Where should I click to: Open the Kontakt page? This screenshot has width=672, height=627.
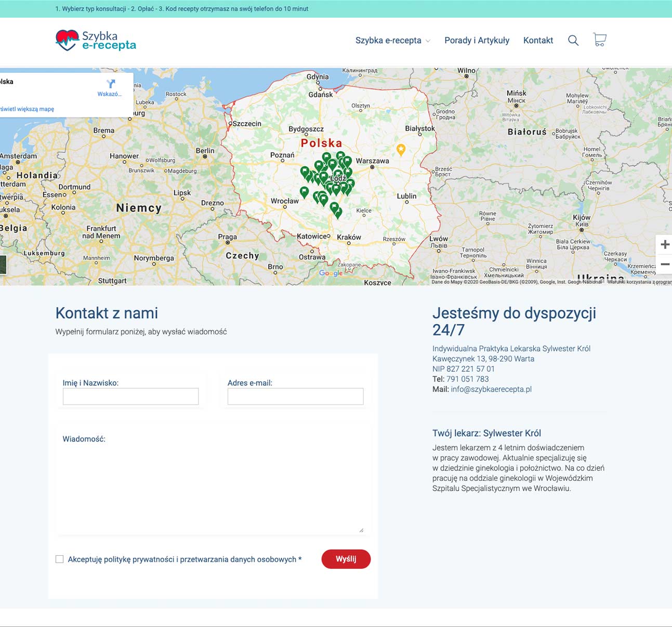[538, 41]
